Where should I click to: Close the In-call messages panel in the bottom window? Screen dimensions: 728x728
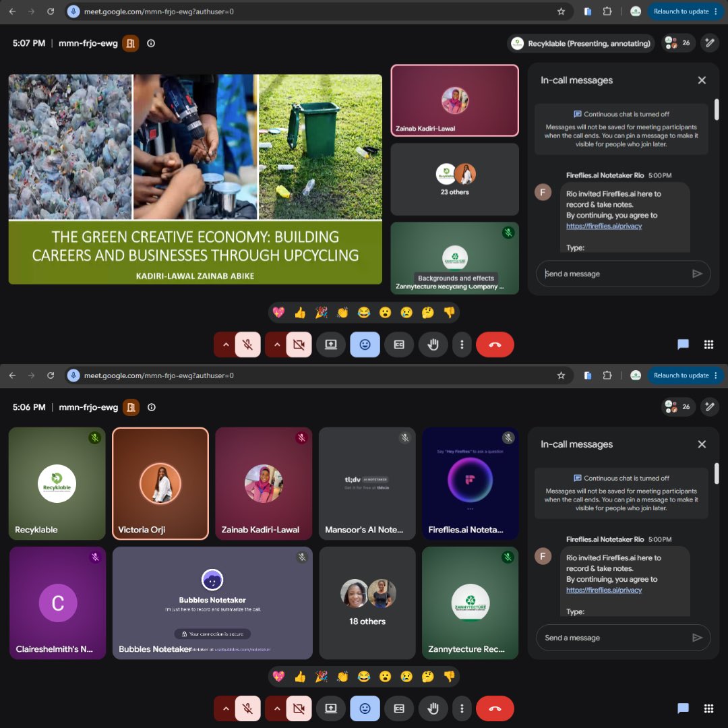click(x=702, y=444)
